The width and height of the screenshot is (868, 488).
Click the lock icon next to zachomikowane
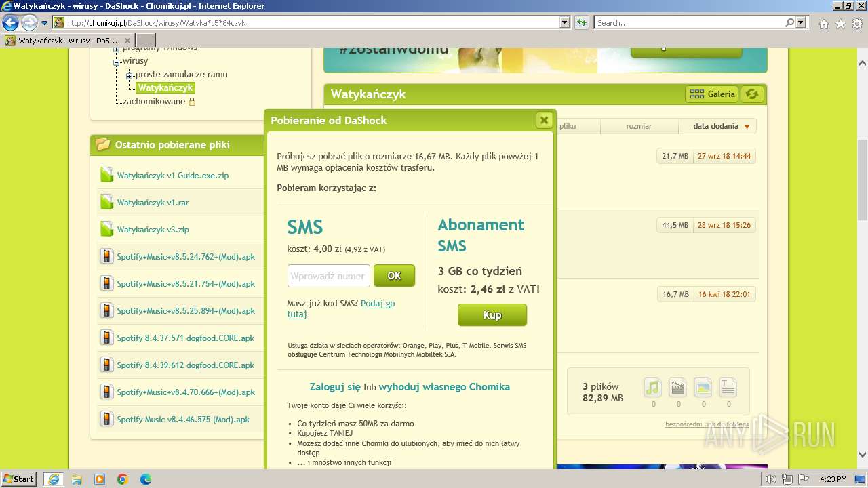point(192,102)
